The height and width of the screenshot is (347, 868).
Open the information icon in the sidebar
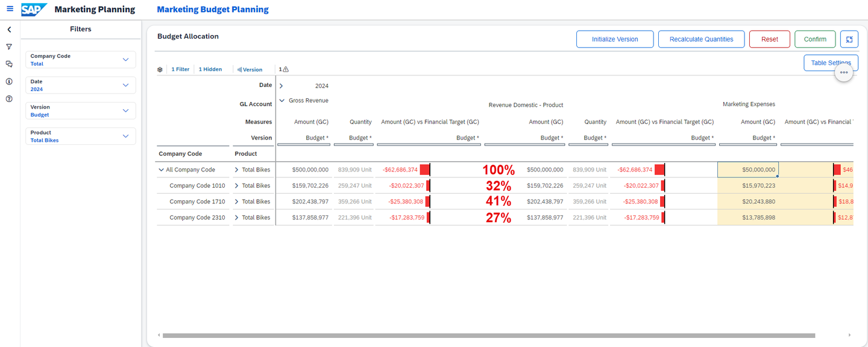(9, 81)
